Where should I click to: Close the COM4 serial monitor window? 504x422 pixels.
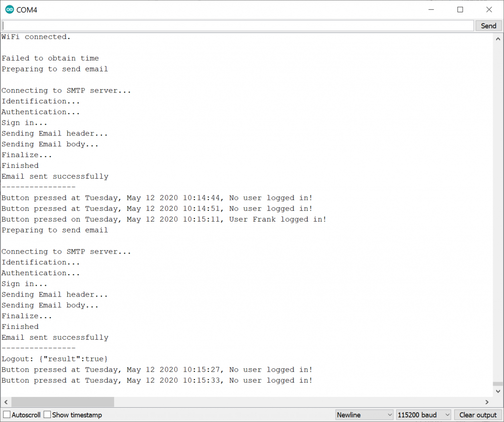click(x=489, y=10)
